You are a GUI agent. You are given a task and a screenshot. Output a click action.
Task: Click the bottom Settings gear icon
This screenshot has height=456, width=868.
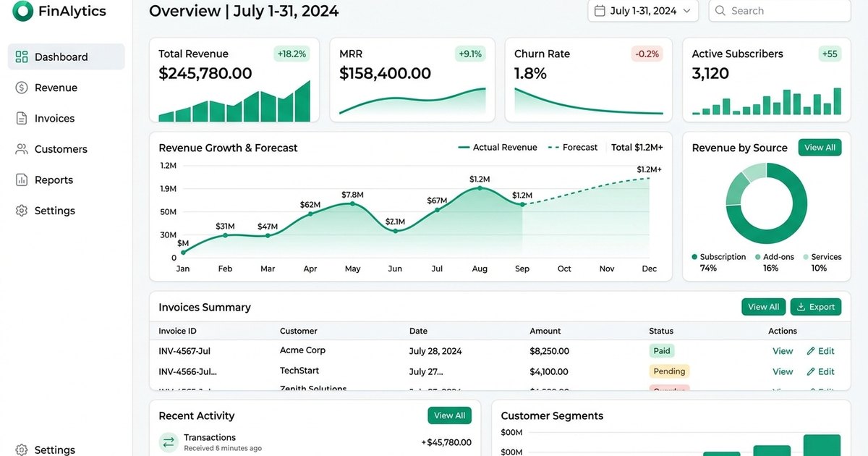[x=22, y=449]
